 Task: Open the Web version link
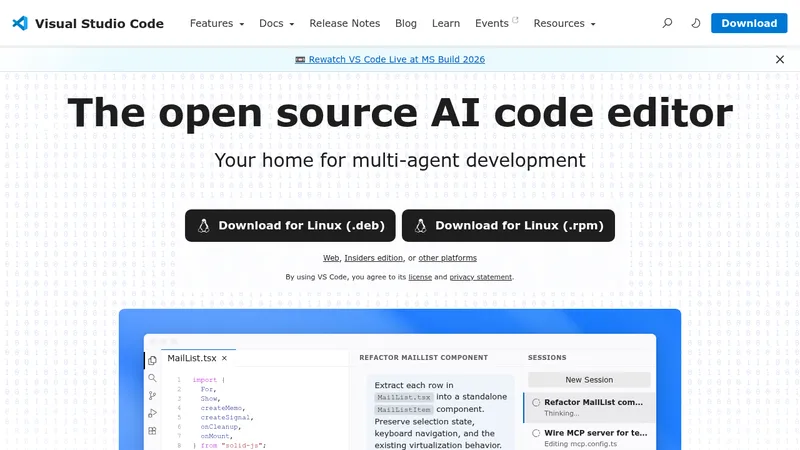point(331,258)
